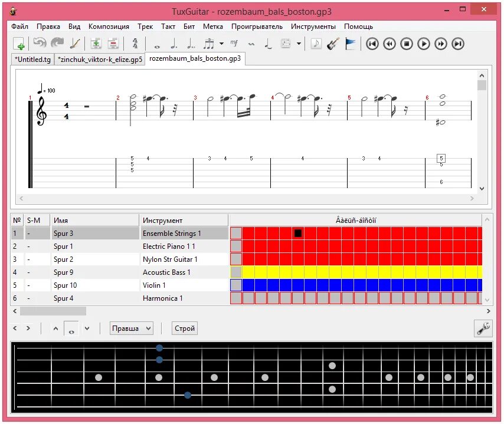Show the electric guitar fretboard icon
The height and width of the screenshot is (424, 504).
(333, 44)
